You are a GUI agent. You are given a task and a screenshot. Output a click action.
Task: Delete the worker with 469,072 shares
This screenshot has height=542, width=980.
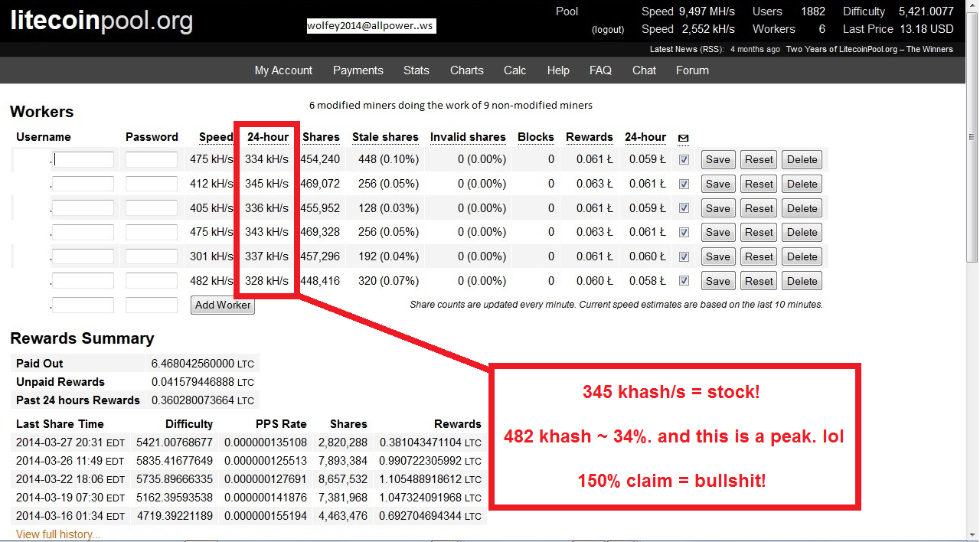(x=802, y=184)
